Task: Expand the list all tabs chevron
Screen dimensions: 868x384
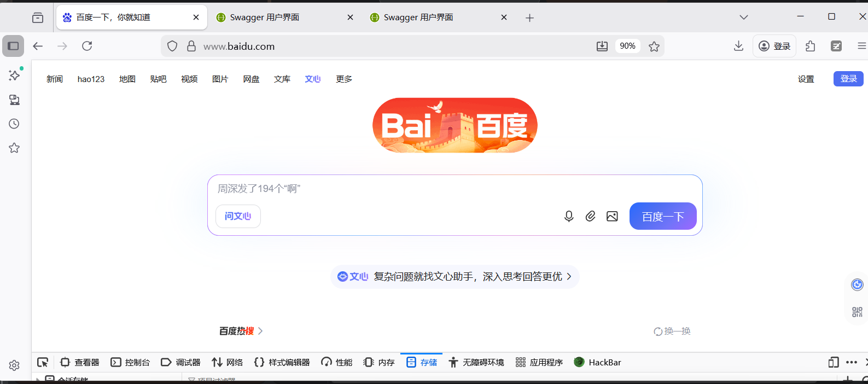Action: click(x=743, y=18)
